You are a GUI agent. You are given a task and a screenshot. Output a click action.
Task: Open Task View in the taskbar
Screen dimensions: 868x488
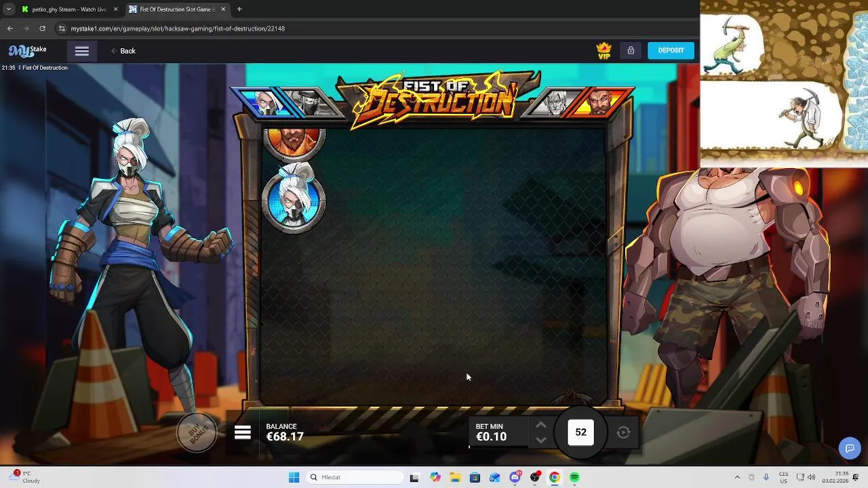pyautogui.click(x=414, y=477)
